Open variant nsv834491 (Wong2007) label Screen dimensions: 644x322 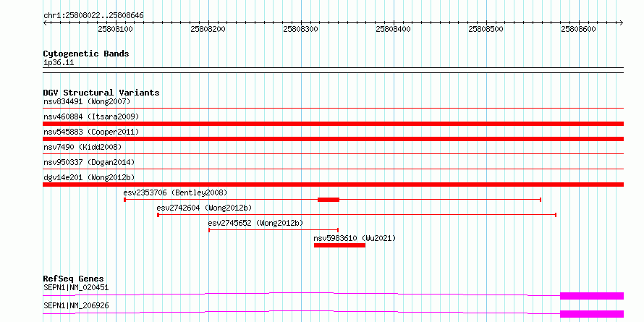tap(87, 101)
